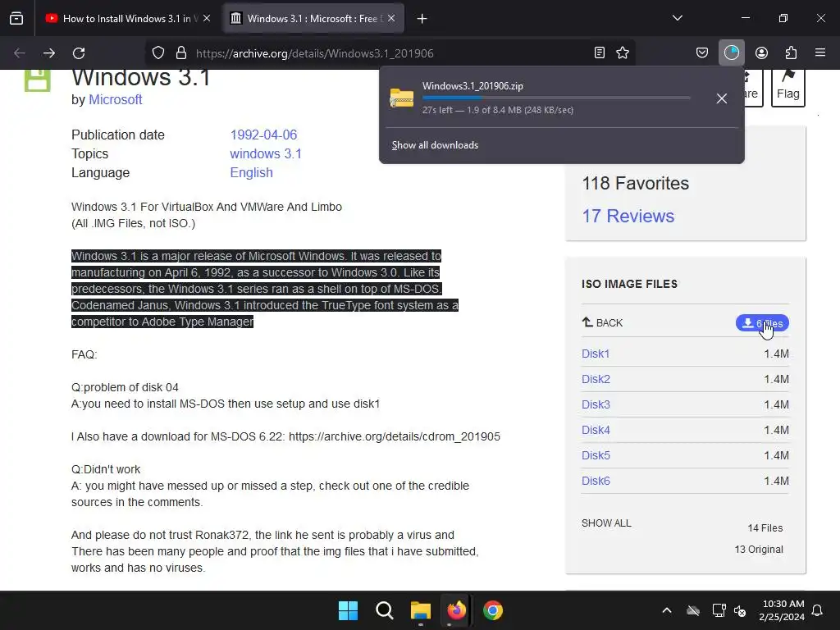Click the zip folder download icon
840x630 pixels.
click(x=402, y=98)
